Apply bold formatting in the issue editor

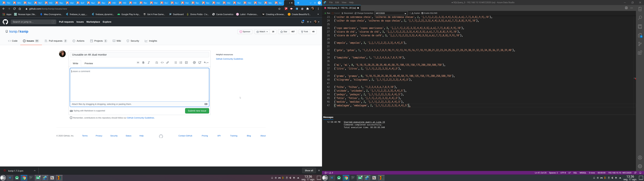(x=143, y=63)
